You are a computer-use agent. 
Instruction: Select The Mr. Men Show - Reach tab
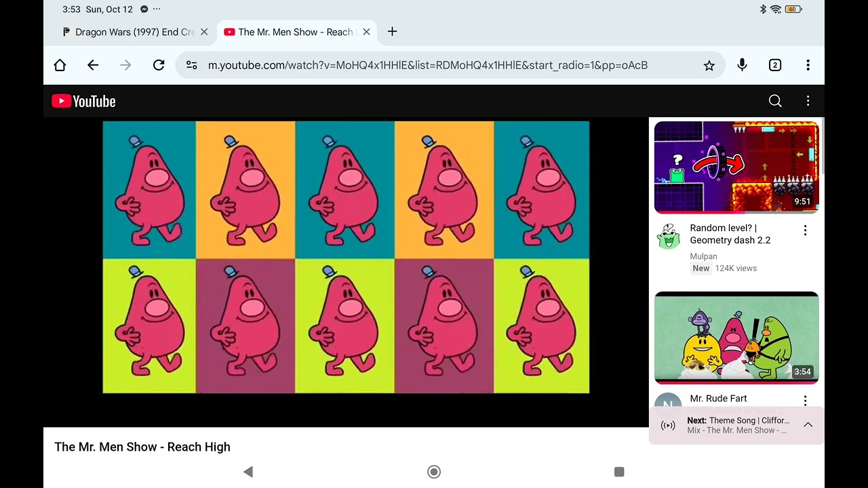pos(296,32)
